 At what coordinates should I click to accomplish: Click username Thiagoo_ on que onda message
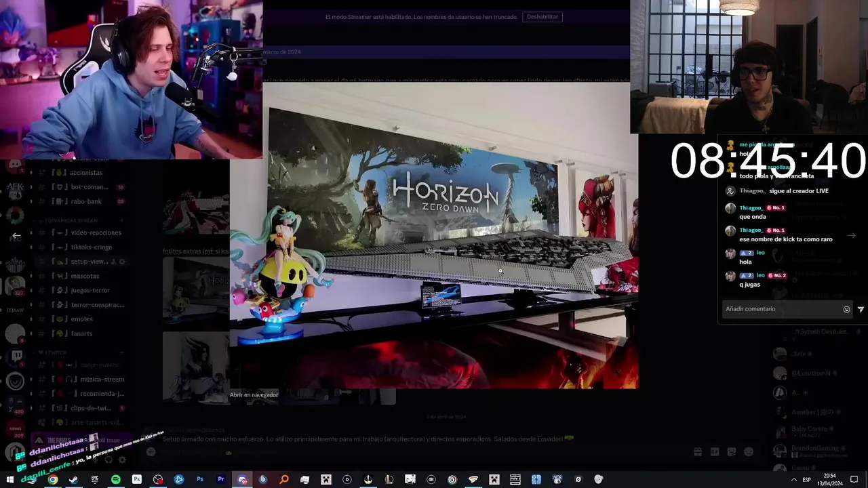click(x=751, y=208)
